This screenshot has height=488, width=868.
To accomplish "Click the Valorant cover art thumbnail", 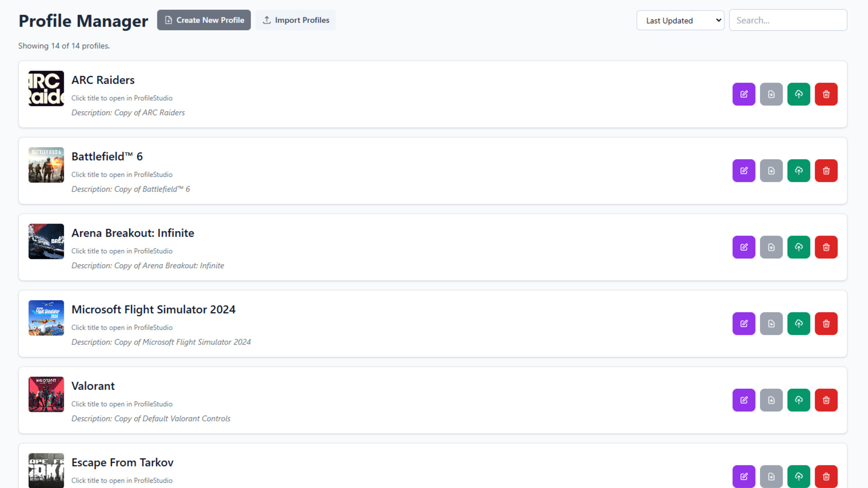I will coord(46,394).
